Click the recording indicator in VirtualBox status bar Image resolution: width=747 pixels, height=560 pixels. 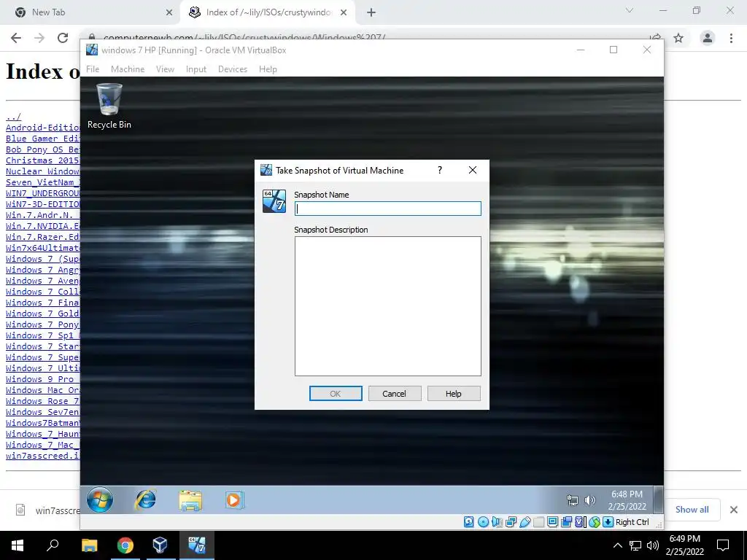tap(566, 522)
